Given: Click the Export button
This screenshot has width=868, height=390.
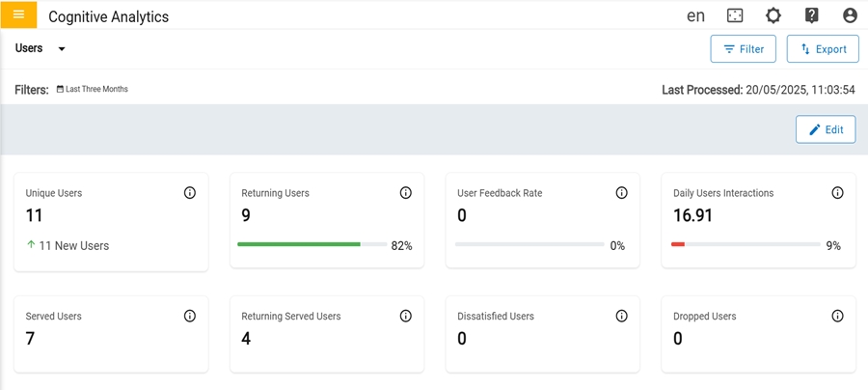Looking at the screenshot, I should [x=823, y=49].
